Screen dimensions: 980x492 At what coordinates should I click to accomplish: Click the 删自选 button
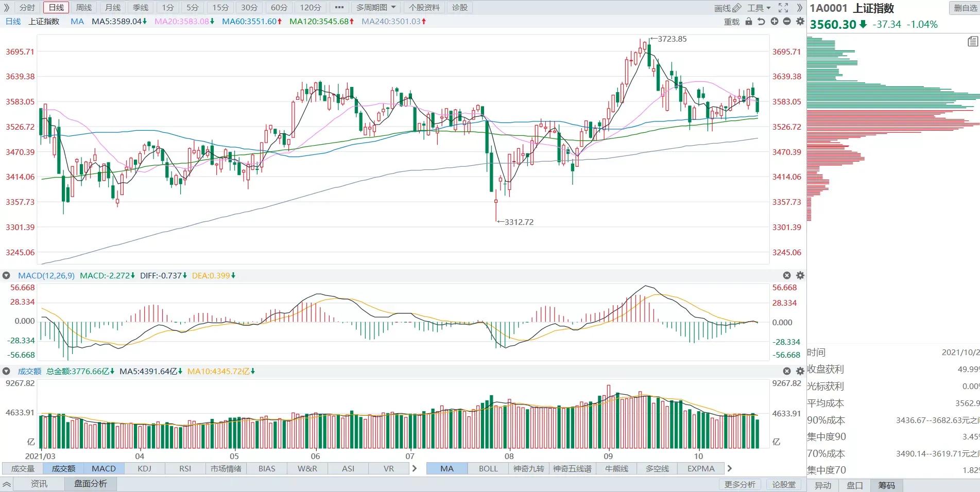pos(965,8)
